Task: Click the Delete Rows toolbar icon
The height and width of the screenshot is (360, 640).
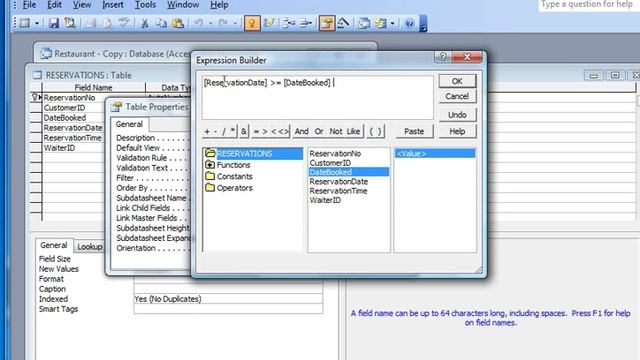Action: [305, 23]
